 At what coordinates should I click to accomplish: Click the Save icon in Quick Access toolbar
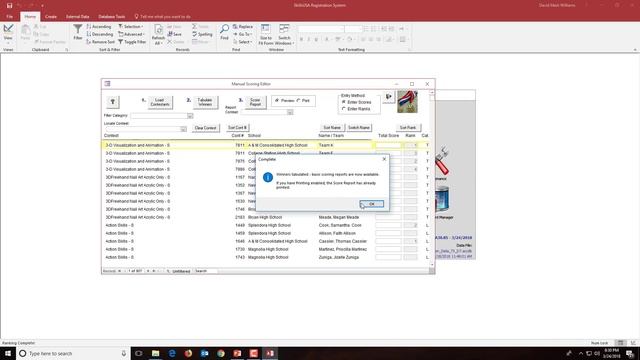tap(9, 5)
